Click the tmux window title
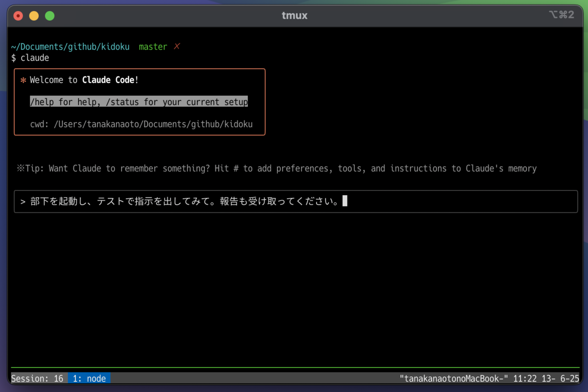This screenshot has width=588, height=392. pyautogui.click(x=294, y=15)
